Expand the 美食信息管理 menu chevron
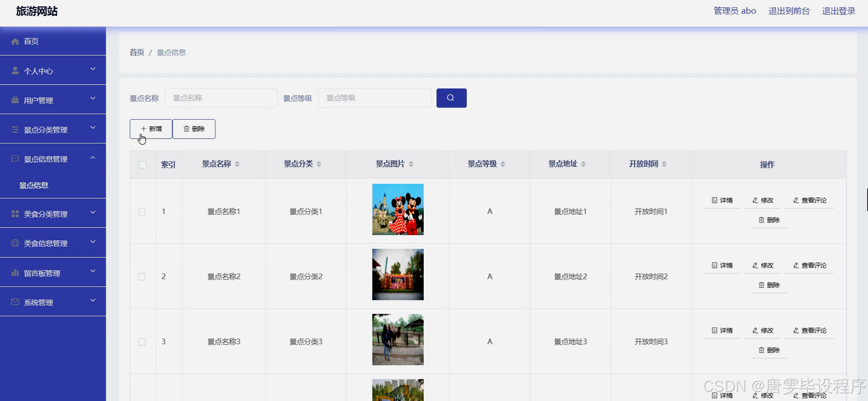 [x=93, y=242]
